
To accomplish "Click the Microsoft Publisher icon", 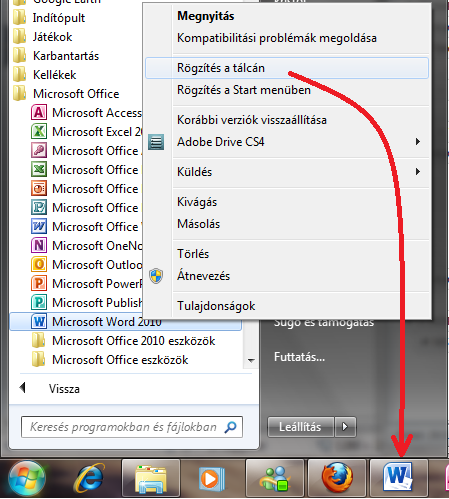I will pyautogui.click(x=39, y=302).
